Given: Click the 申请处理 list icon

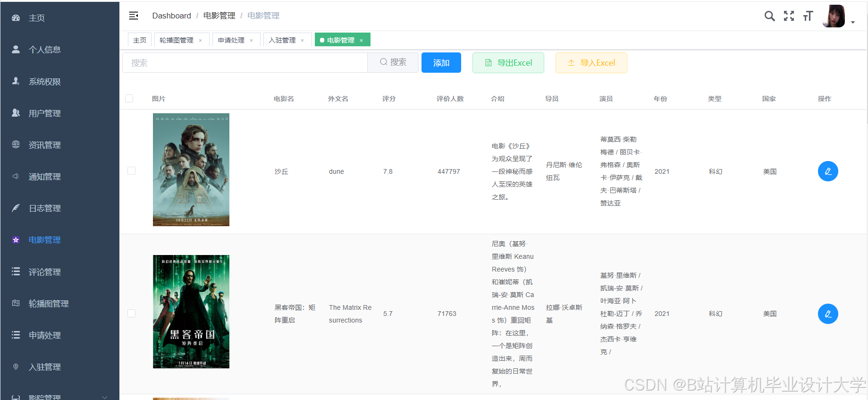Looking at the screenshot, I should point(16,335).
